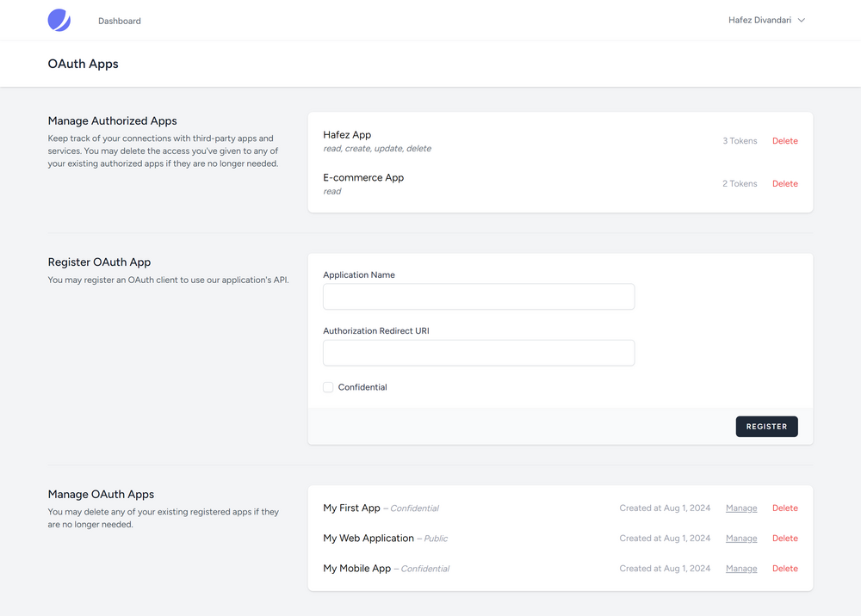Image resolution: width=861 pixels, height=616 pixels.
Task: Click the Confidential checkbox label
Action: pyautogui.click(x=362, y=387)
